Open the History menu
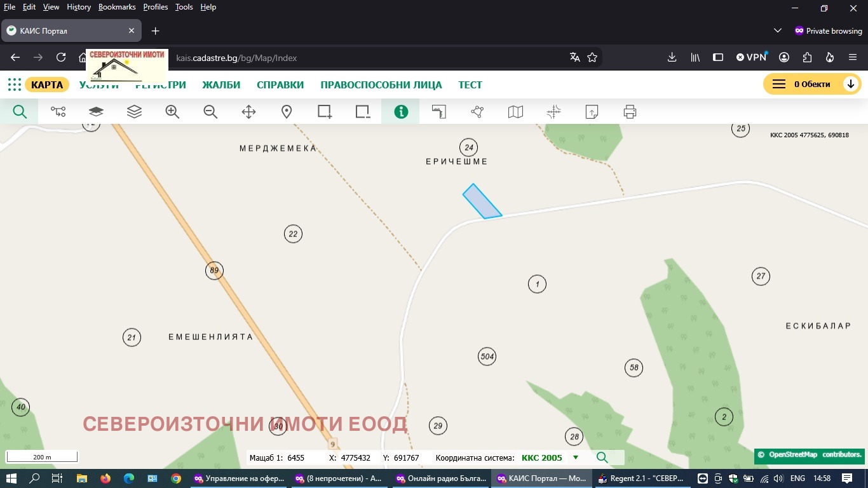The width and height of the screenshot is (868, 488). 79,7
